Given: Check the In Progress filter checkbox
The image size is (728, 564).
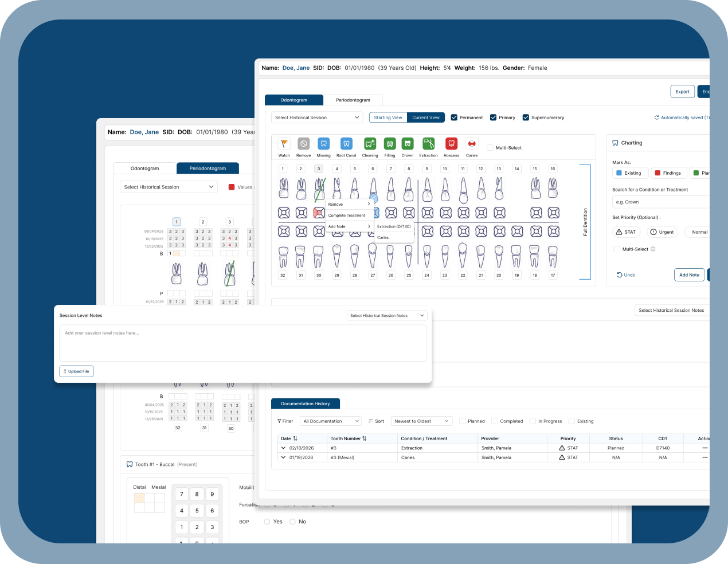Looking at the screenshot, I should tap(533, 421).
